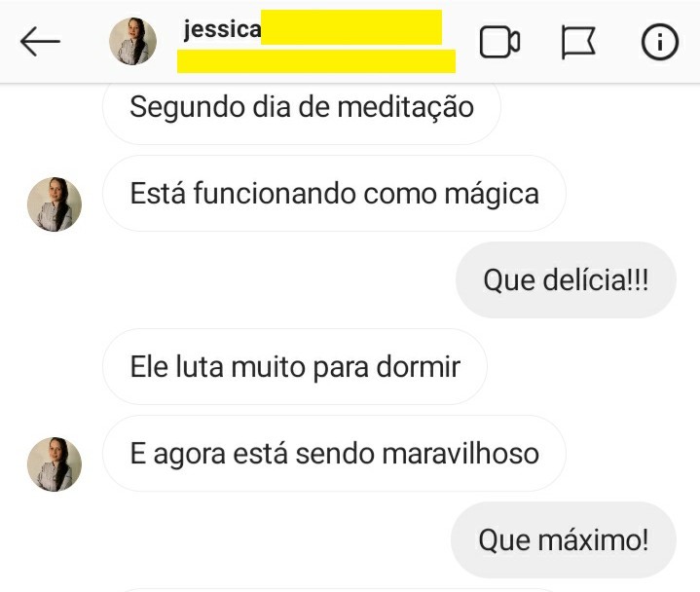This screenshot has height=592, width=700.
Task: Tap the back arrow icon
Action: 40,41
